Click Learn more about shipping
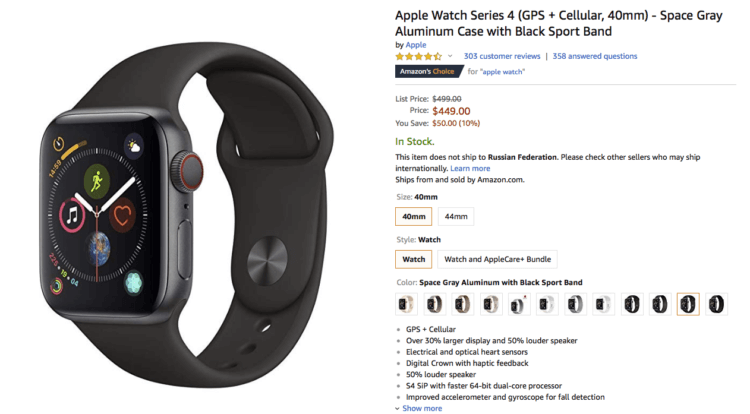750x414 pixels. pyautogui.click(x=470, y=168)
